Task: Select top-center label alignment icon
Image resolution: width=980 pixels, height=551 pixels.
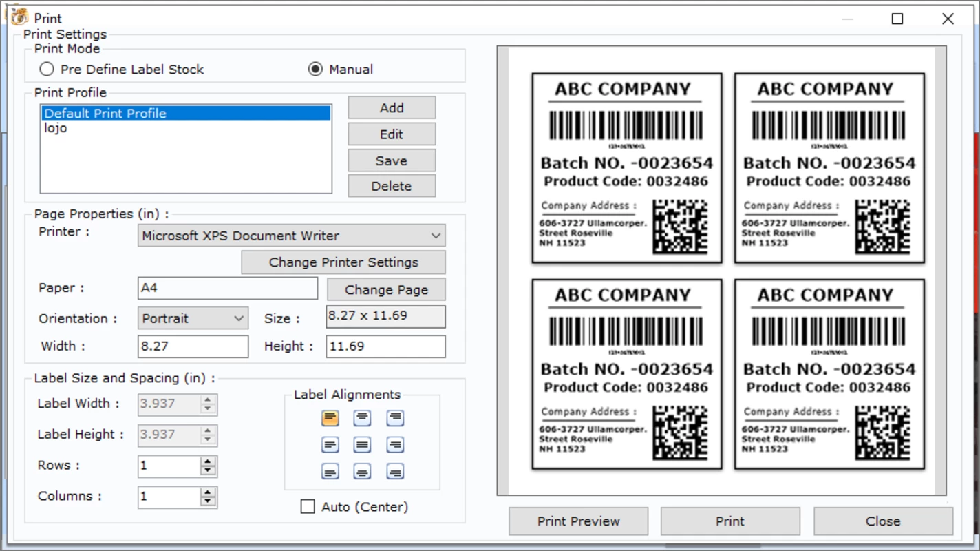Action: 363,418
